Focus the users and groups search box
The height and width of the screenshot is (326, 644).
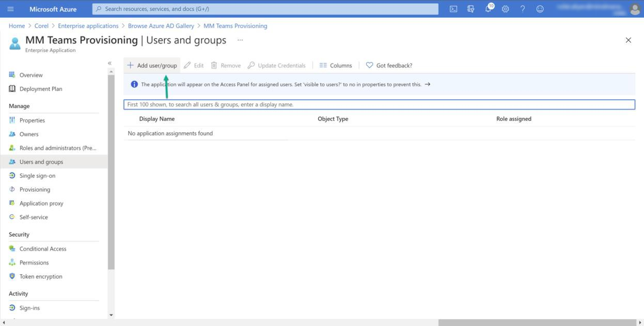point(379,104)
